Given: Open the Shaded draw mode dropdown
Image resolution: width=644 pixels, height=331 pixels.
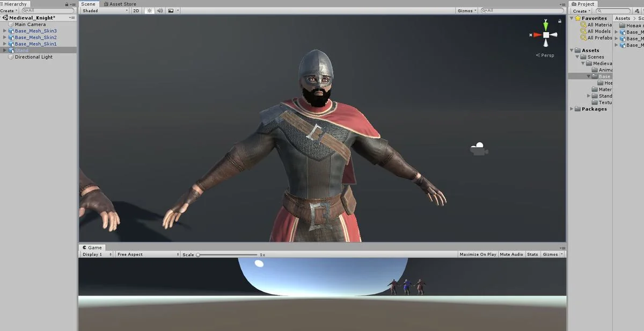Looking at the screenshot, I should (105, 11).
